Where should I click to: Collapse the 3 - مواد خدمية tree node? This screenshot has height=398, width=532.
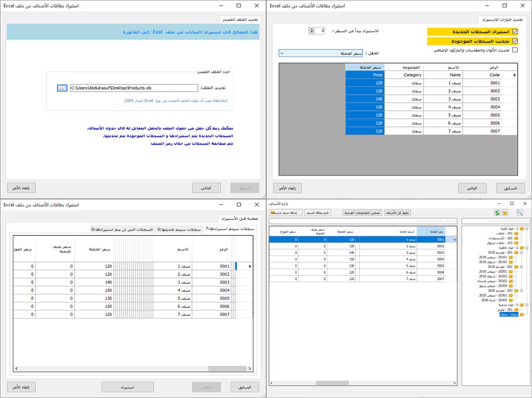(x=527, y=305)
